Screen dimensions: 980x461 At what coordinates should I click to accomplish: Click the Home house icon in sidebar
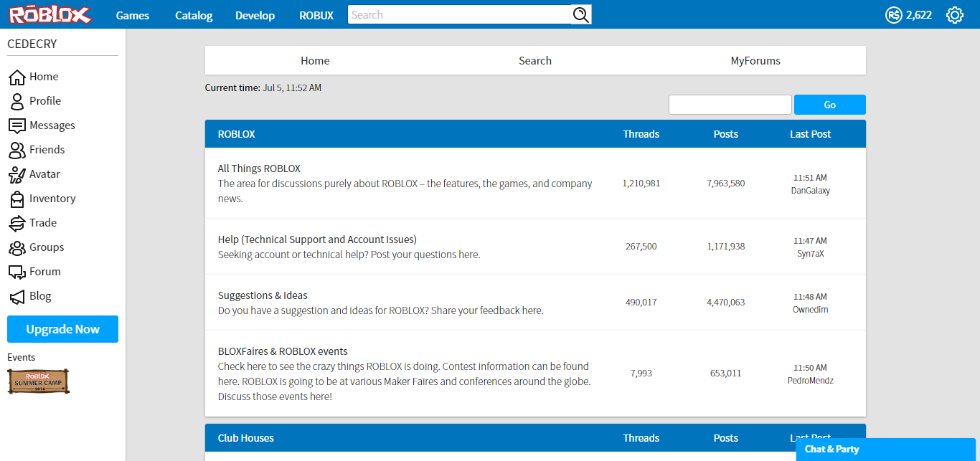[17, 77]
